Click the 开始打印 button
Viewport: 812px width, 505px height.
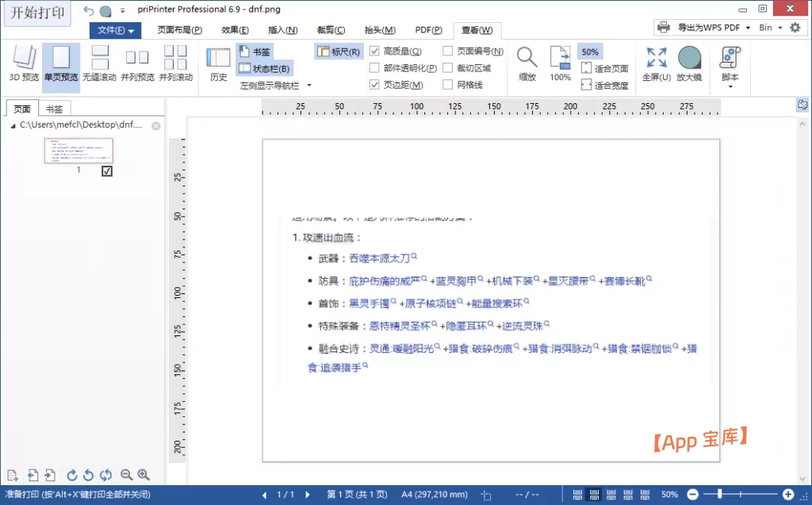(36, 14)
